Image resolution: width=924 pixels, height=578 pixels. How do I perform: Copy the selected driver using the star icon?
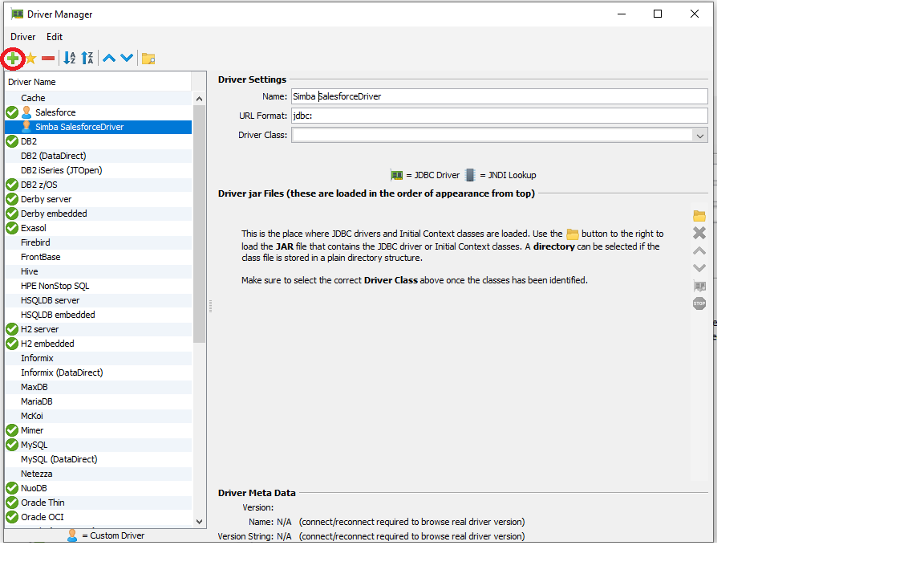click(x=30, y=58)
